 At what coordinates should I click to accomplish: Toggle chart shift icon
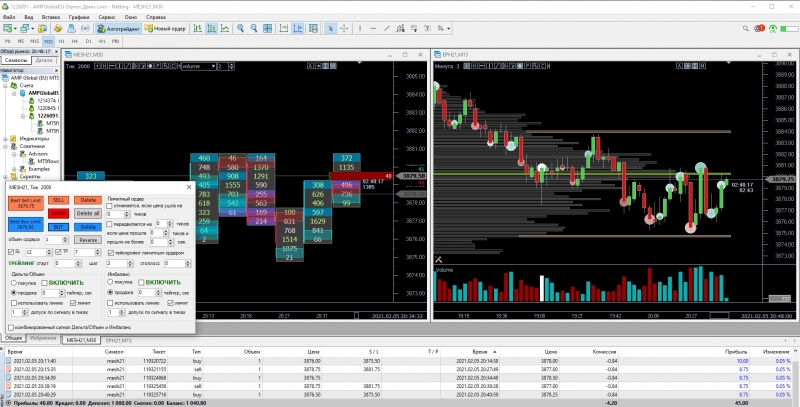[x=297, y=29]
